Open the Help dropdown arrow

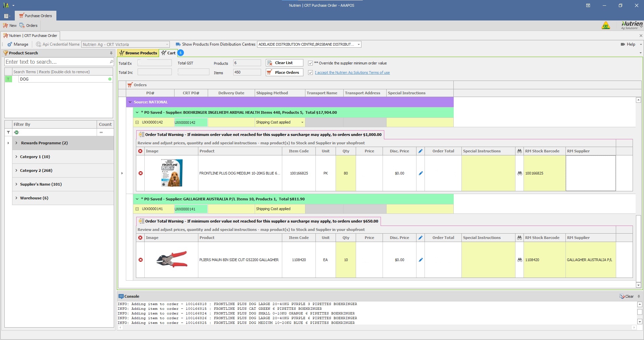point(641,44)
